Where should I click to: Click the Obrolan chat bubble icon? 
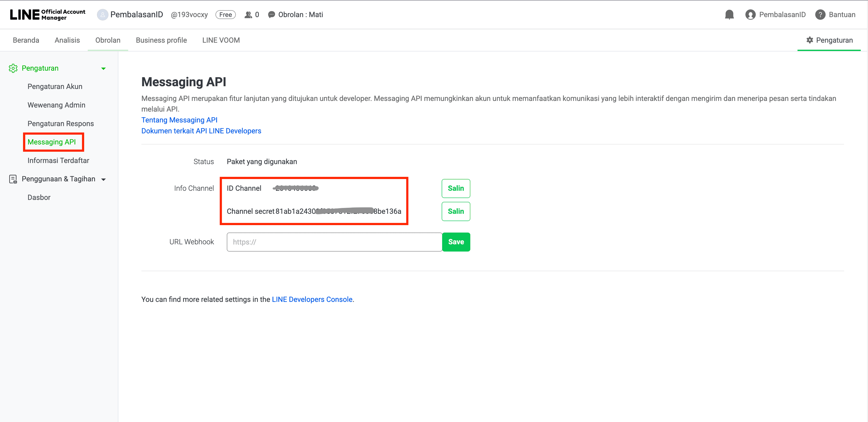pyautogui.click(x=271, y=15)
